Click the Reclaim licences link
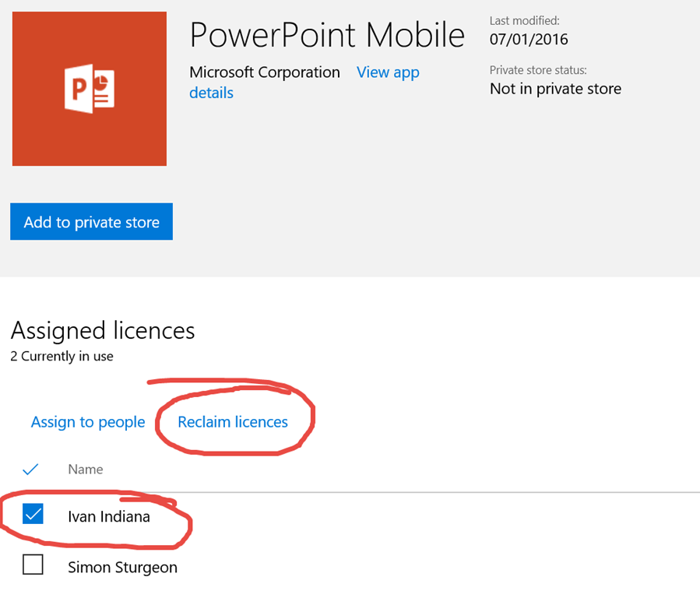Screen dimensions: 700x598 pyautogui.click(x=233, y=422)
